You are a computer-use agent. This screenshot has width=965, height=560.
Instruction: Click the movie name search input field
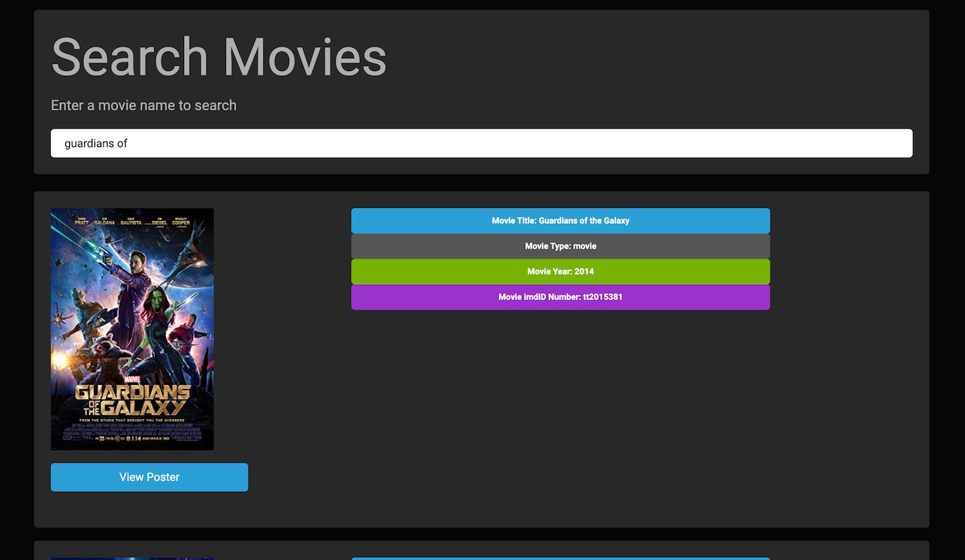coord(481,143)
